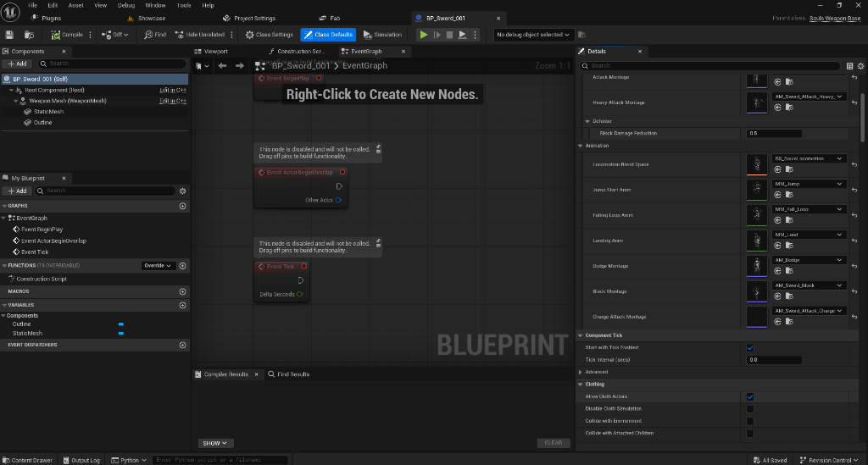Image resolution: width=868 pixels, height=465 pixels.
Task: Open Details settings gear icon
Action: coord(860,66)
